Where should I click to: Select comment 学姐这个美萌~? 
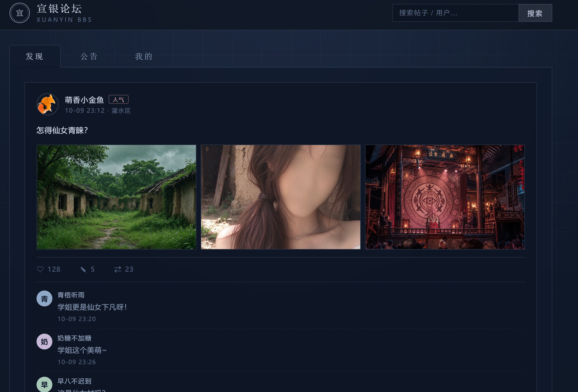[82, 350]
